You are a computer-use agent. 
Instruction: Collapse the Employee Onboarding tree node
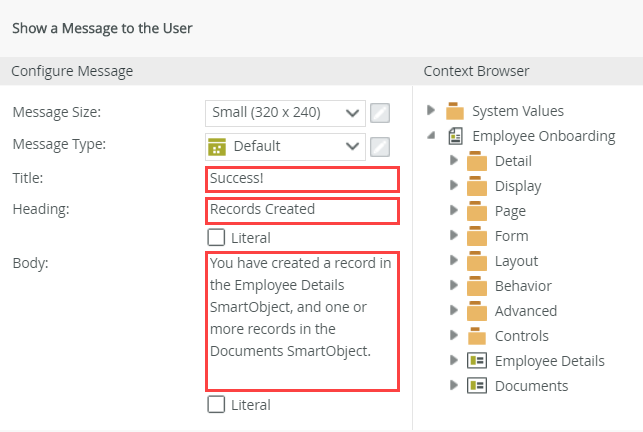click(x=431, y=136)
